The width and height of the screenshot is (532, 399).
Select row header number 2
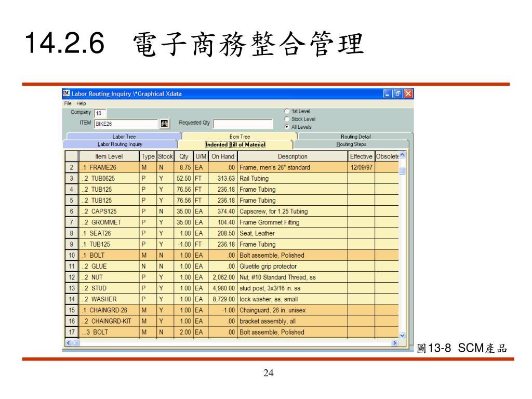click(72, 167)
